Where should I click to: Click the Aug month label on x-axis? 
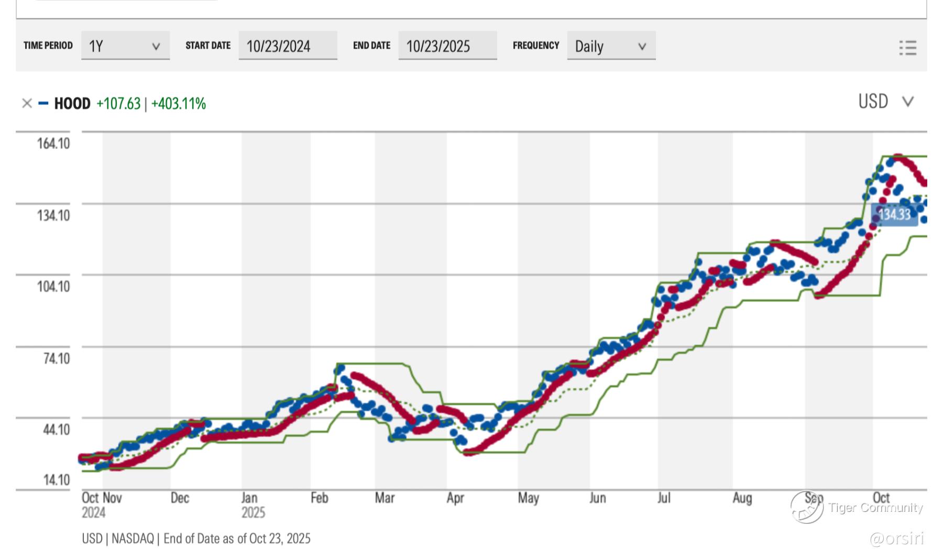click(742, 498)
